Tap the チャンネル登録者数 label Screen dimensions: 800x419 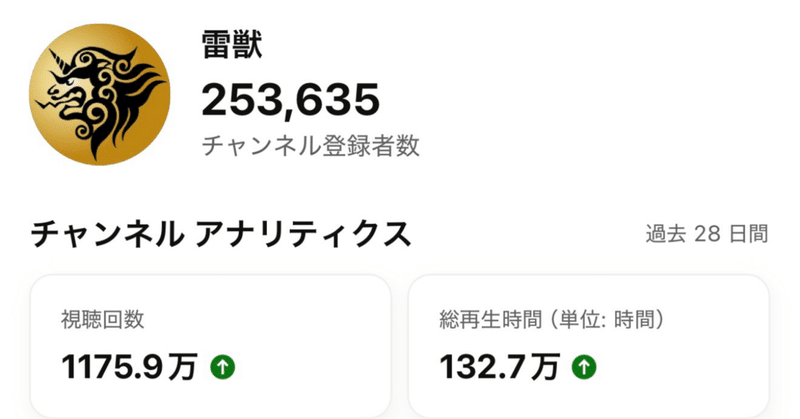click(x=310, y=146)
